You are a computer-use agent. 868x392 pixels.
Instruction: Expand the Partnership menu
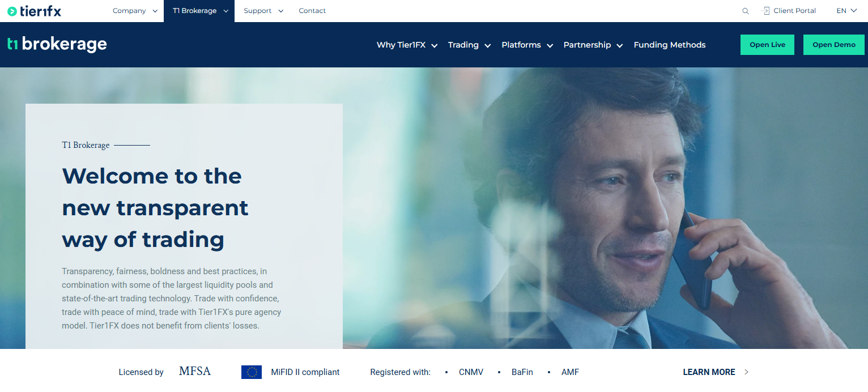tap(593, 45)
